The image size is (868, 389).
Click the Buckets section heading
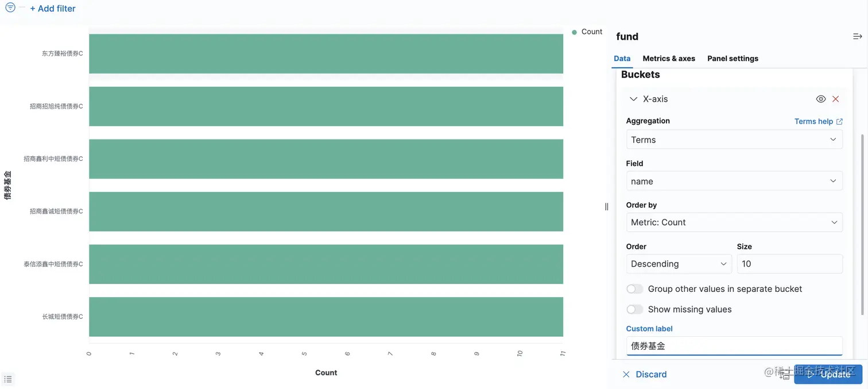(640, 75)
